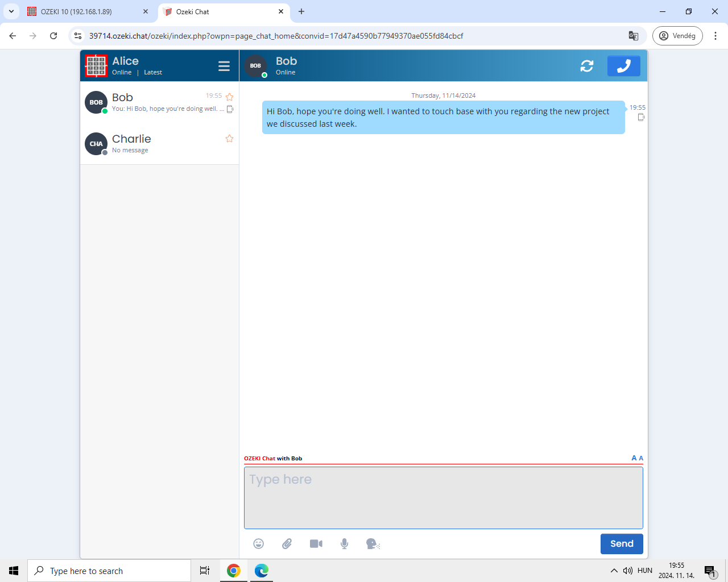Open the tab search dropdown arrow

coord(11,11)
